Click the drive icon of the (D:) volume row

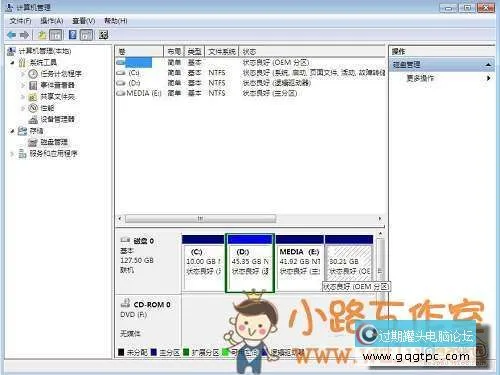pos(121,83)
